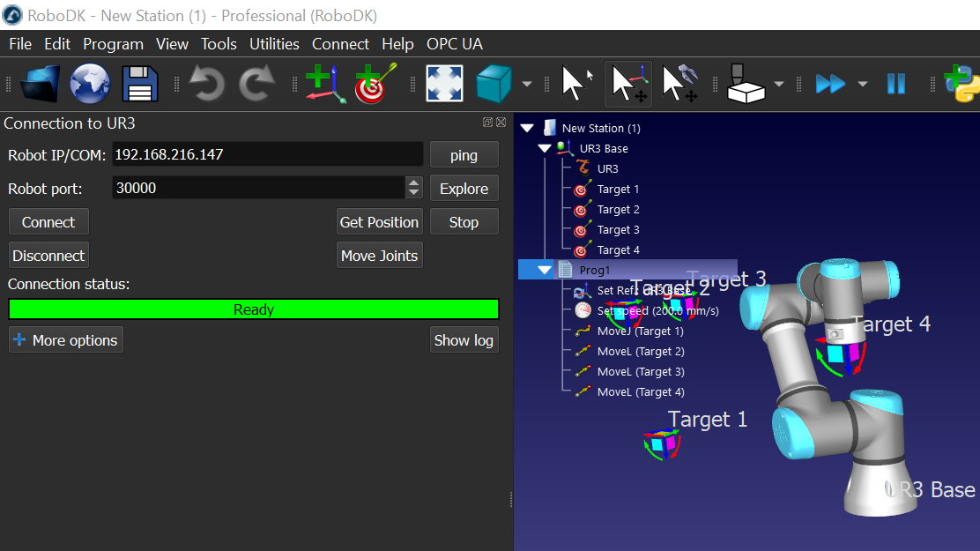This screenshot has height=551, width=980.
Task: Click the Stop button
Action: pos(464,222)
